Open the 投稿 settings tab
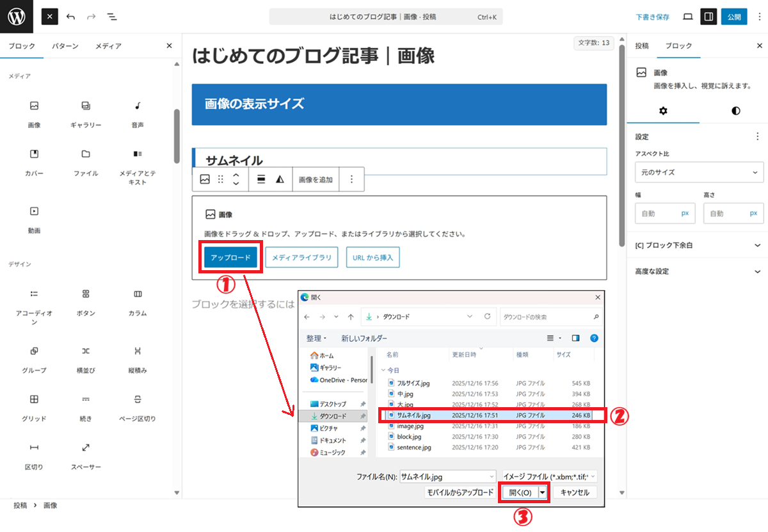 641,46
